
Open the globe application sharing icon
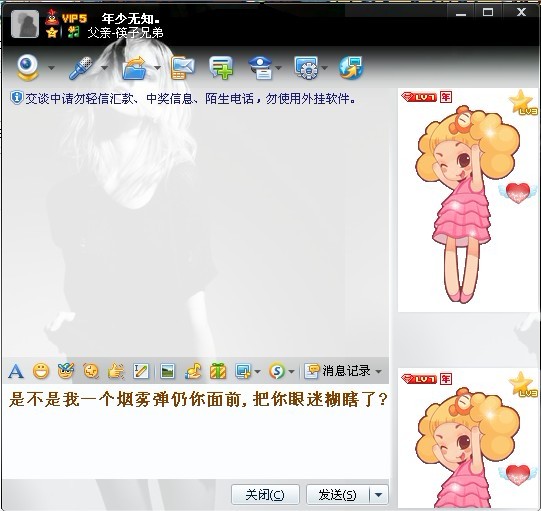click(351, 68)
